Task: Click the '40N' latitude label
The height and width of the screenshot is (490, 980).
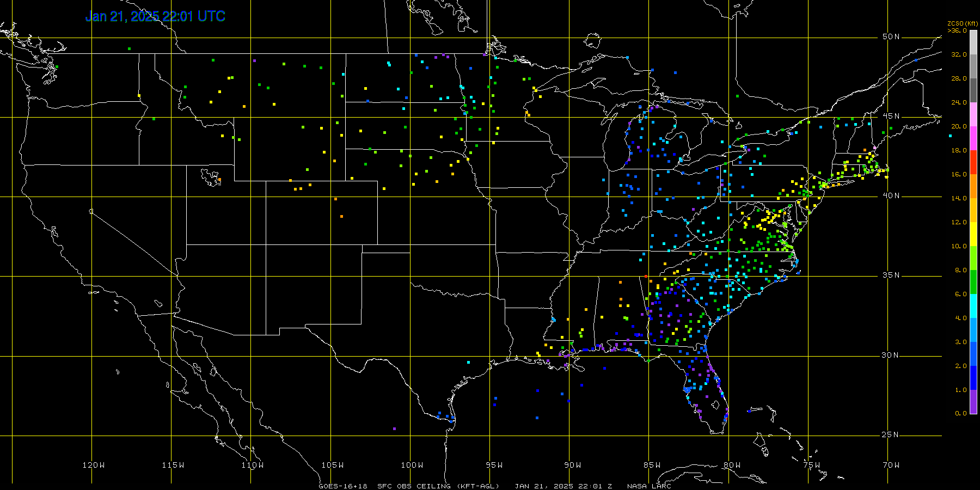Action: pyautogui.click(x=891, y=195)
